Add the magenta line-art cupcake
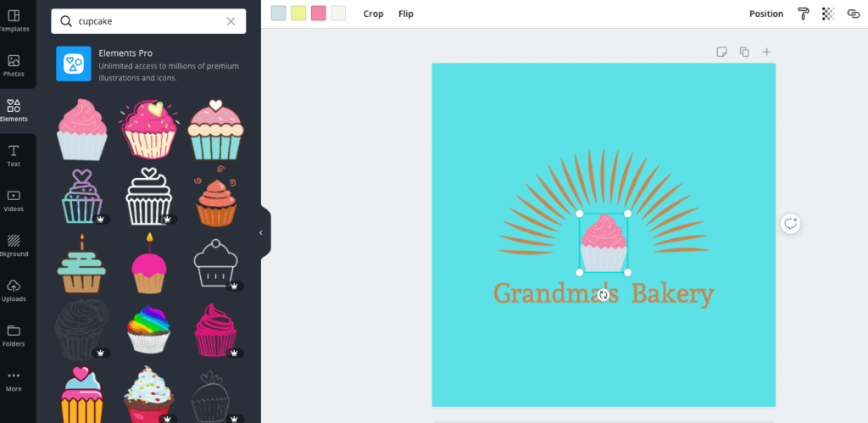 pyautogui.click(x=216, y=330)
